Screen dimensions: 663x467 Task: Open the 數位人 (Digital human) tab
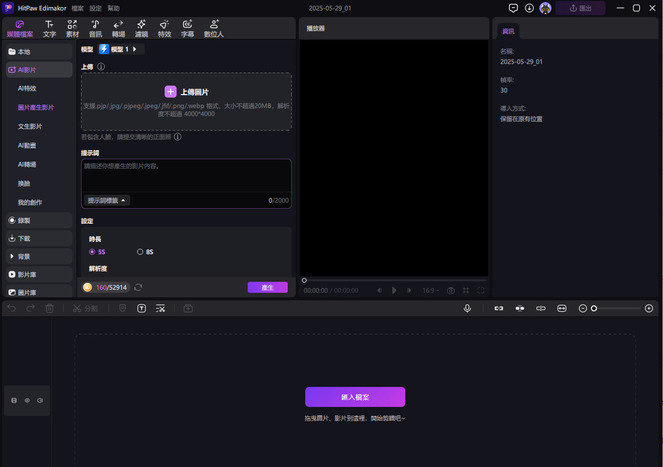(214, 29)
